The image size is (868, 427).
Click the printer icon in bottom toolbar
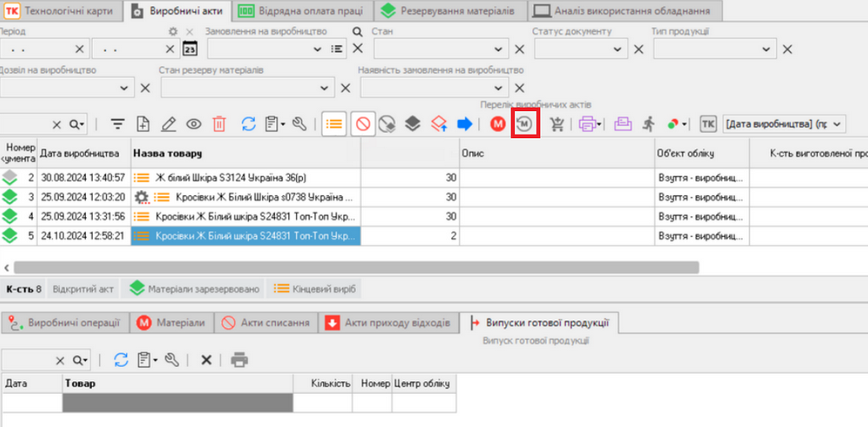coord(240,359)
